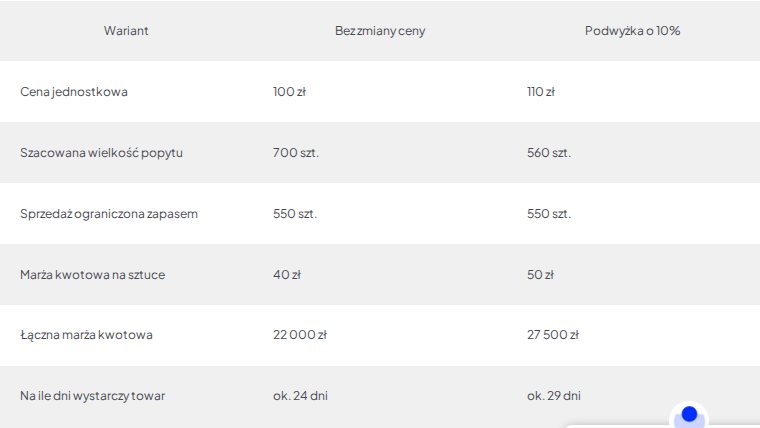Click the 22 000 zł total cell
Screen dimensions: 760x428
point(300,334)
